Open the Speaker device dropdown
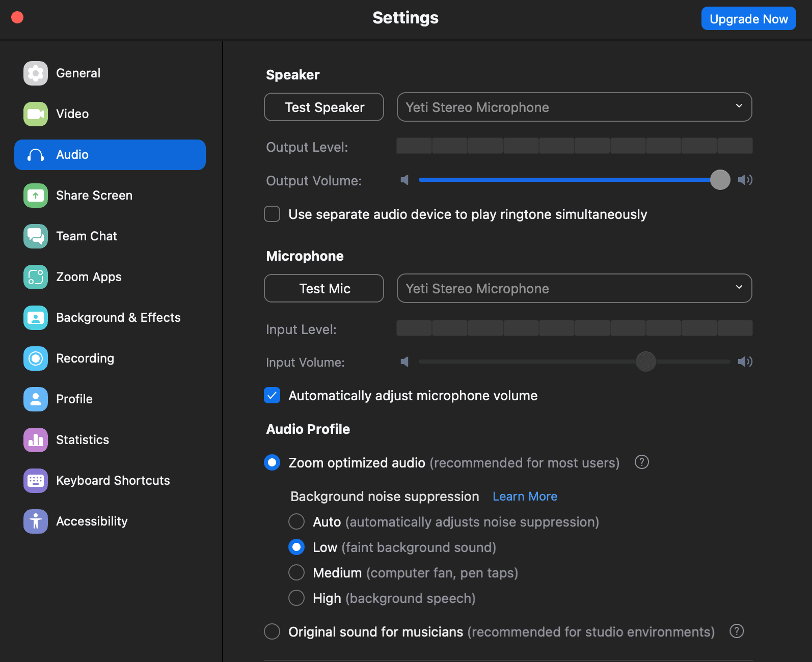This screenshot has width=812, height=662. tap(575, 107)
